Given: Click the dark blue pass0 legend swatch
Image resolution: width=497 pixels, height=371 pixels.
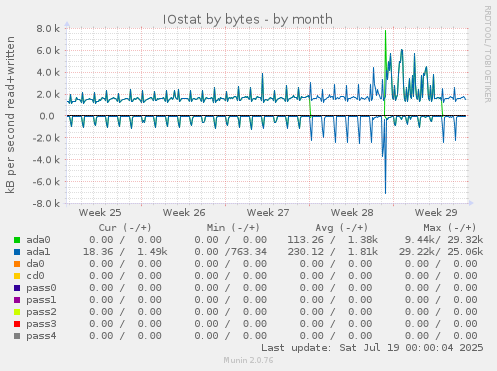Looking at the screenshot, I should coord(17,288).
